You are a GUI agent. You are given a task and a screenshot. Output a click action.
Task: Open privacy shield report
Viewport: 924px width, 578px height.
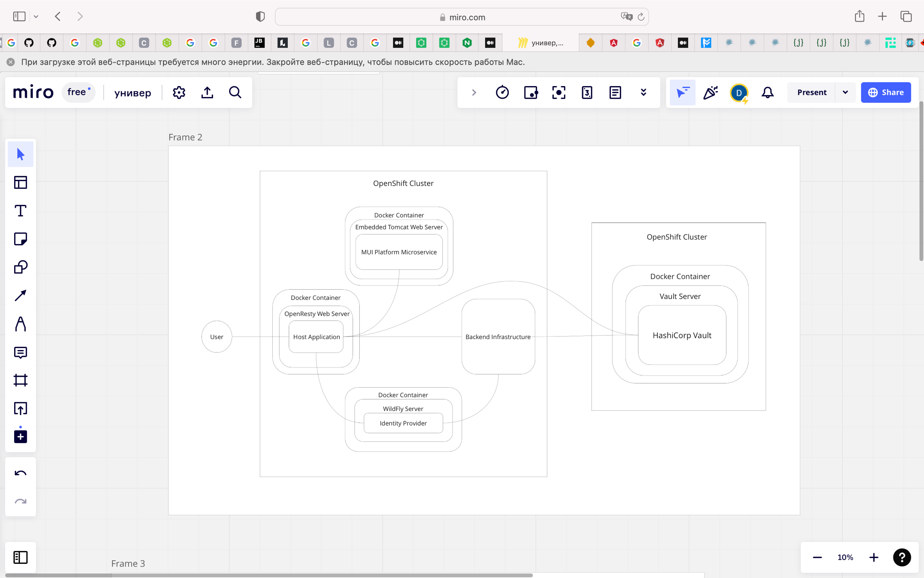tap(260, 17)
